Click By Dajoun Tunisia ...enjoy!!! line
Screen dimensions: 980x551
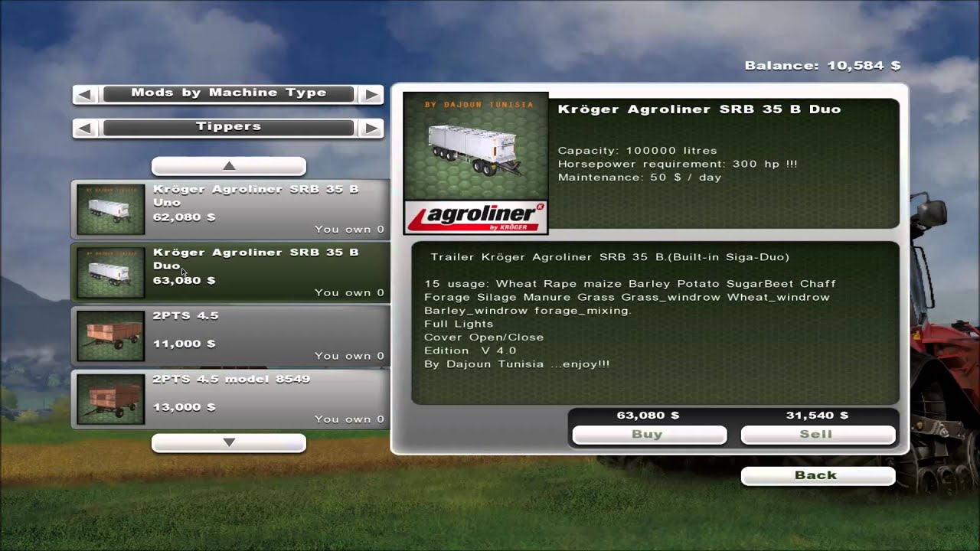pos(517,364)
